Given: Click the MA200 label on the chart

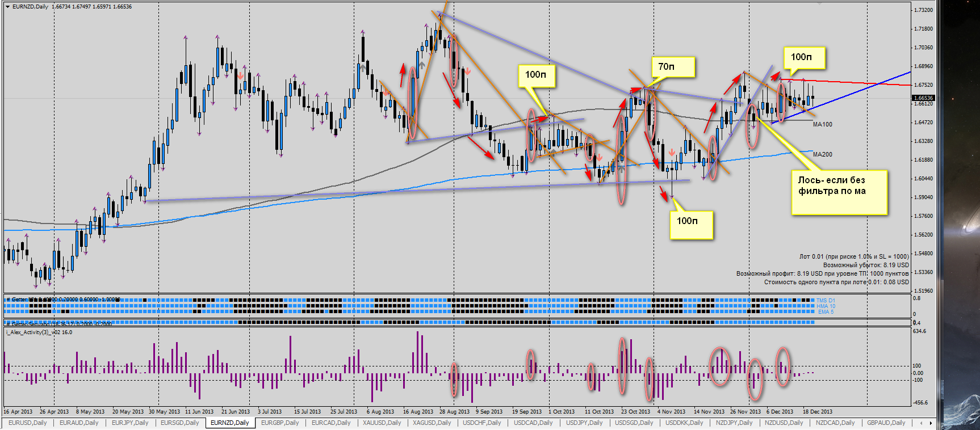Looking at the screenshot, I should pyautogui.click(x=823, y=154).
